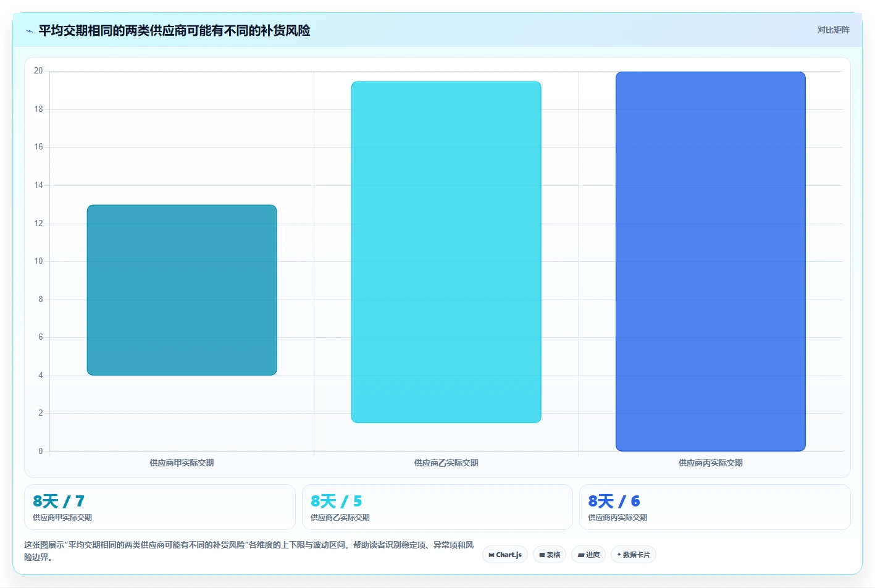Click the x-axis label 供应商乙实际交期
Viewport: 875px width, 588px height.
(446, 463)
